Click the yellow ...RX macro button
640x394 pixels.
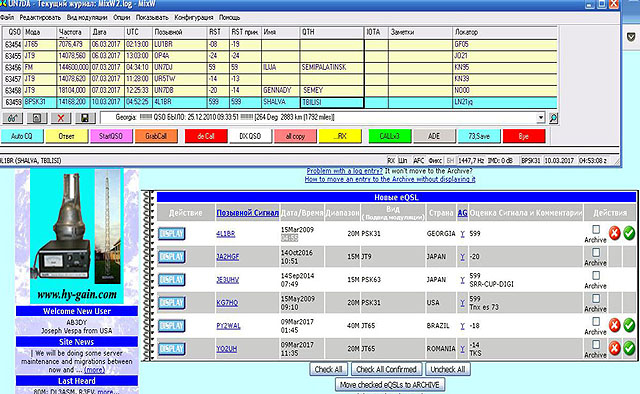click(340, 136)
